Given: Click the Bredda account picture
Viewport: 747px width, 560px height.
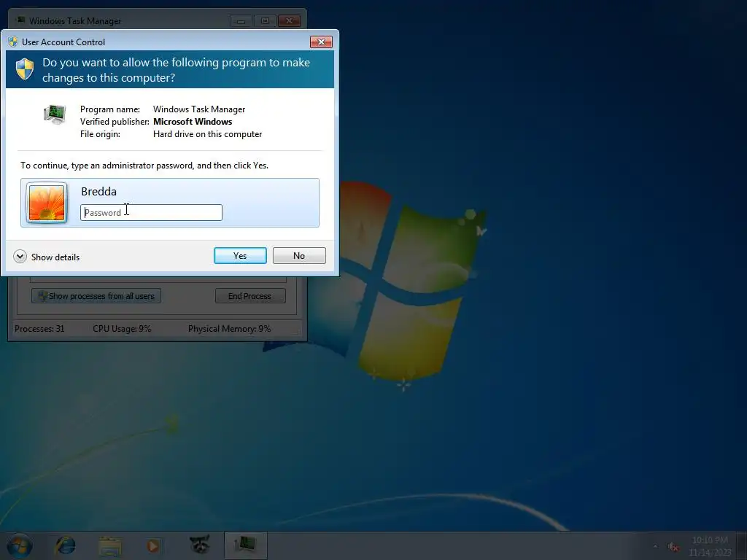Looking at the screenshot, I should point(47,203).
